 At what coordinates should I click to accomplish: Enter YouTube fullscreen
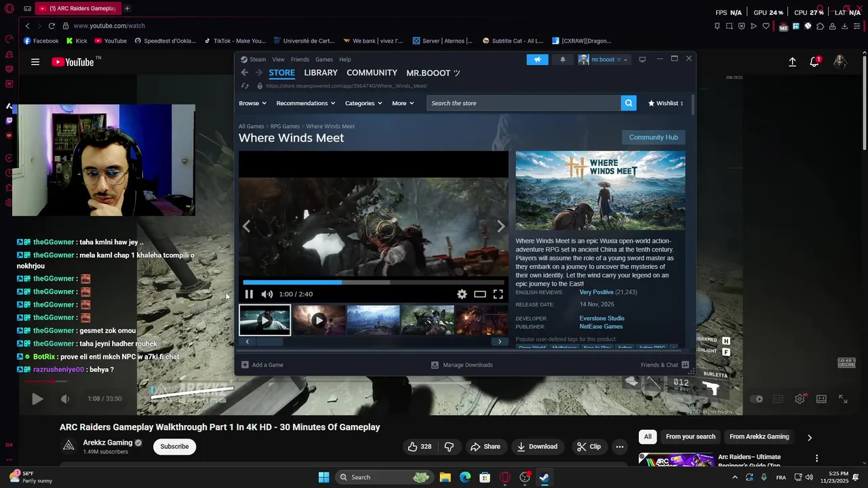843,399
